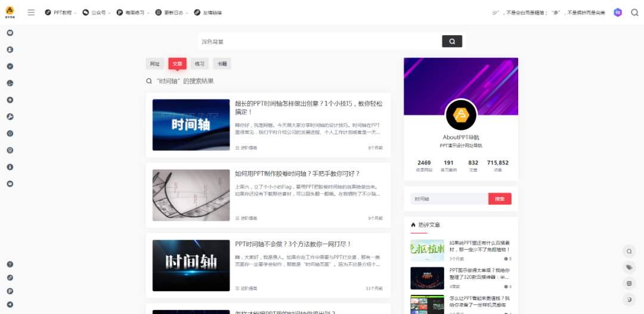Click the film reel article thumbnail
The width and height of the screenshot is (644, 314).
(191, 195)
